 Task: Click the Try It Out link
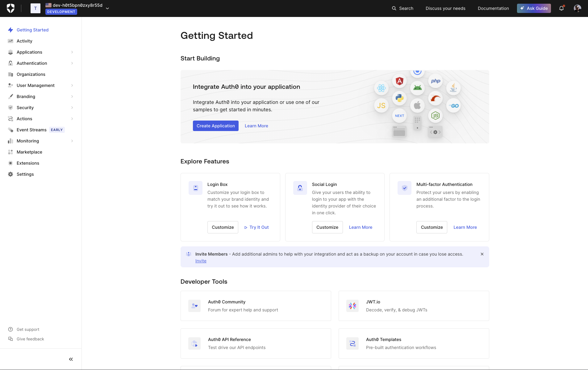[256, 227]
